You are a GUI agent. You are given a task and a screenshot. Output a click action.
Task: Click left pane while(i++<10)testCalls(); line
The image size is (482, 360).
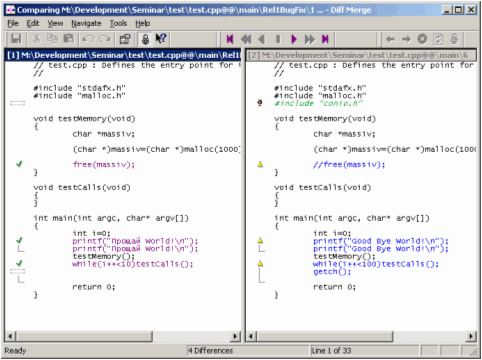click(x=133, y=264)
